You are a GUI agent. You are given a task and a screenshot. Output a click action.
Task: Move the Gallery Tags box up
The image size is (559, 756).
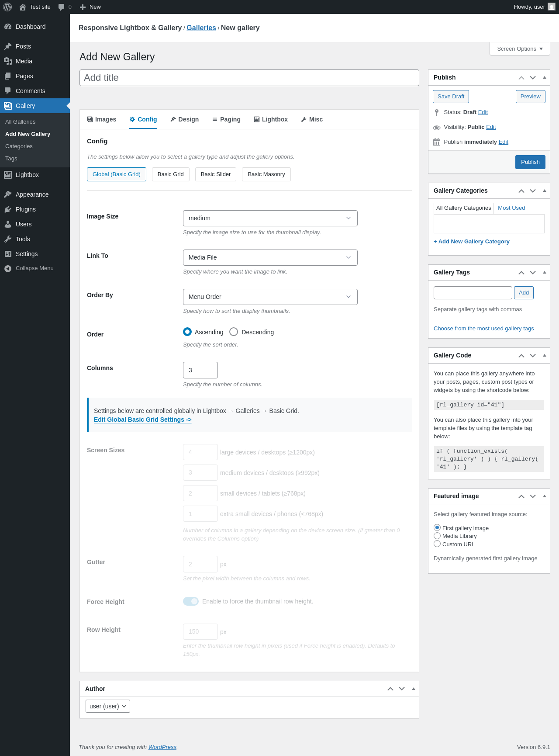tap(521, 273)
